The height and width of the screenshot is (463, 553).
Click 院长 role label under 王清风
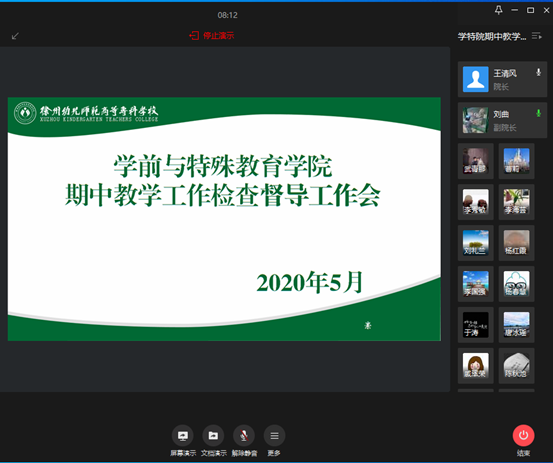pos(501,87)
